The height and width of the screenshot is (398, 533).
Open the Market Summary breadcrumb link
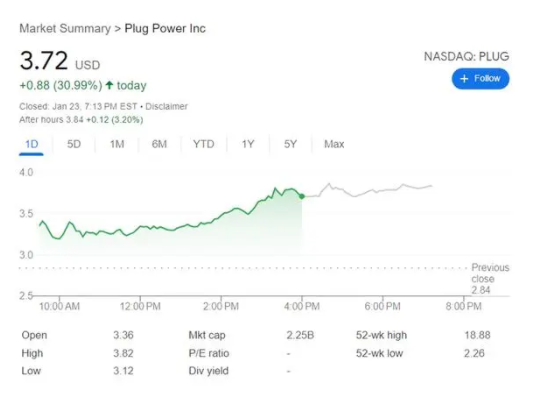click(65, 28)
